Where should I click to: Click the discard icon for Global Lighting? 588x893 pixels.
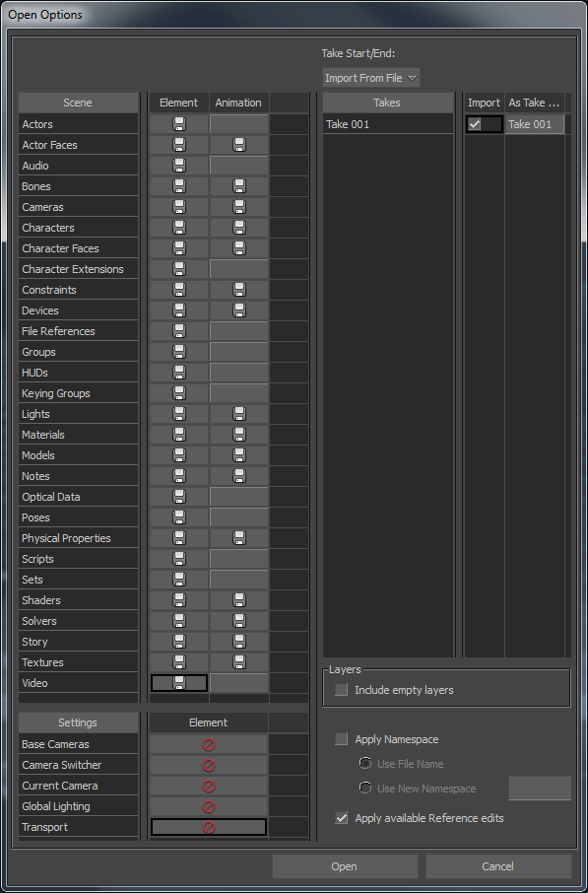click(209, 806)
